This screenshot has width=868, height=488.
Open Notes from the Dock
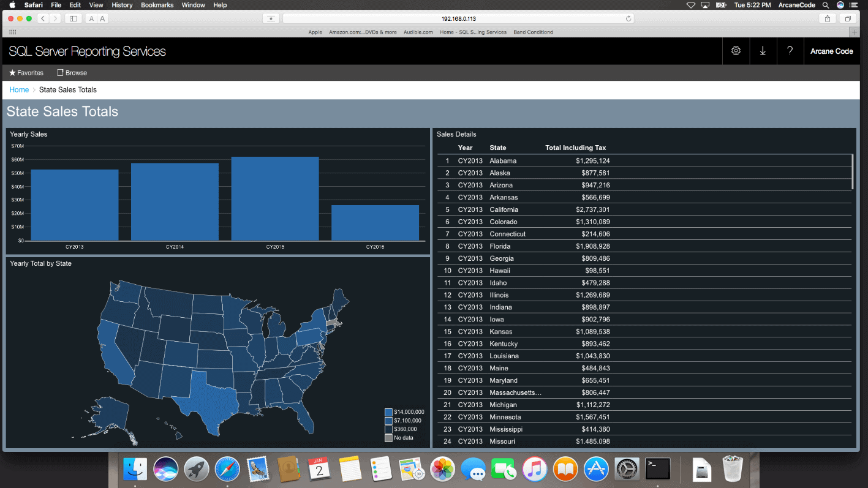coord(350,470)
